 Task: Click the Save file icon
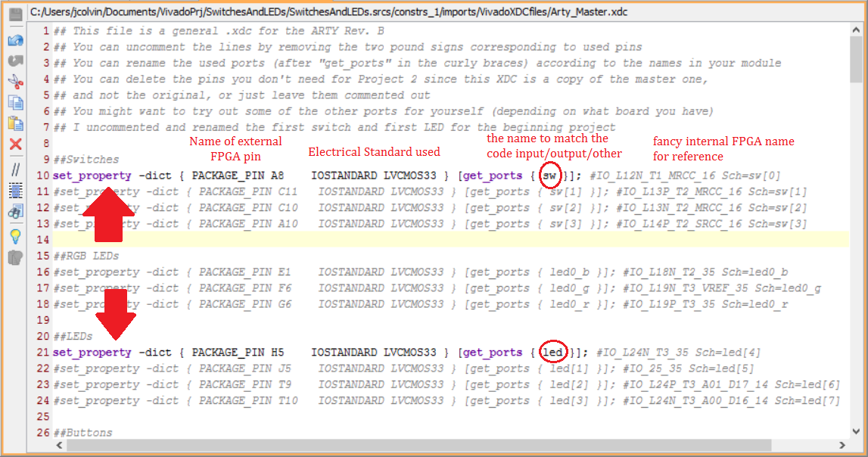15,14
